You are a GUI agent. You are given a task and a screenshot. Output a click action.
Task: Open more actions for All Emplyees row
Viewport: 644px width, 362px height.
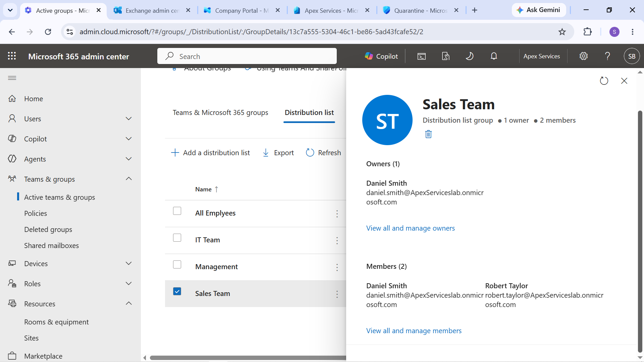337,214
